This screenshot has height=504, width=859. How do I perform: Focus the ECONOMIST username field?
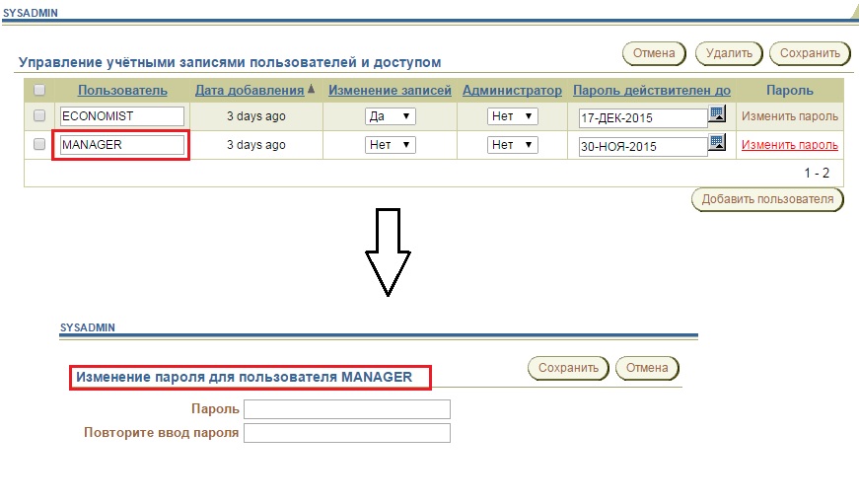[x=121, y=116]
